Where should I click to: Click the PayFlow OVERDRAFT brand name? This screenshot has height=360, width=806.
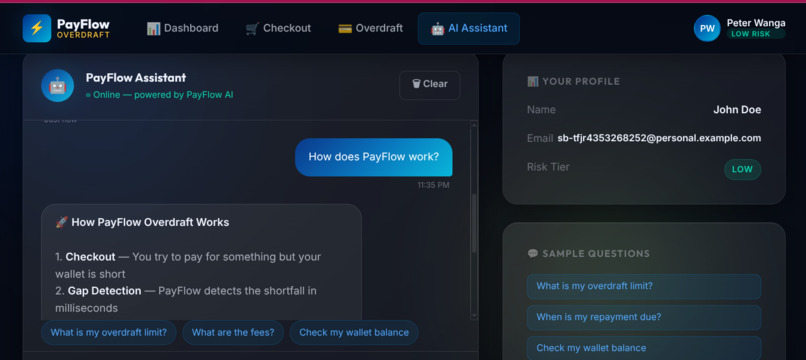(x=83, y=28)
